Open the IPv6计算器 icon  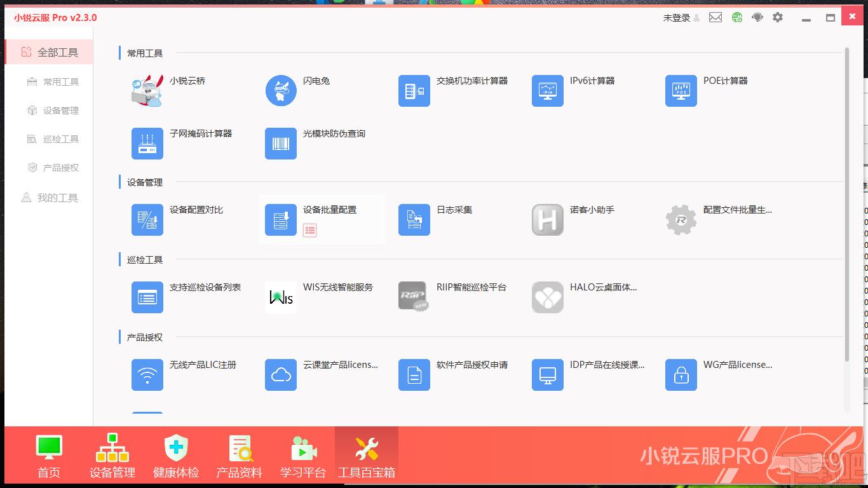(548, 90)
